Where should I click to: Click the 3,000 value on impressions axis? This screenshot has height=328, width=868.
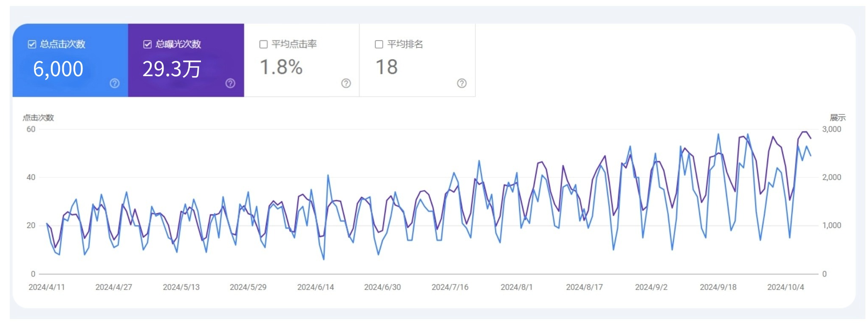pos(832,129)
